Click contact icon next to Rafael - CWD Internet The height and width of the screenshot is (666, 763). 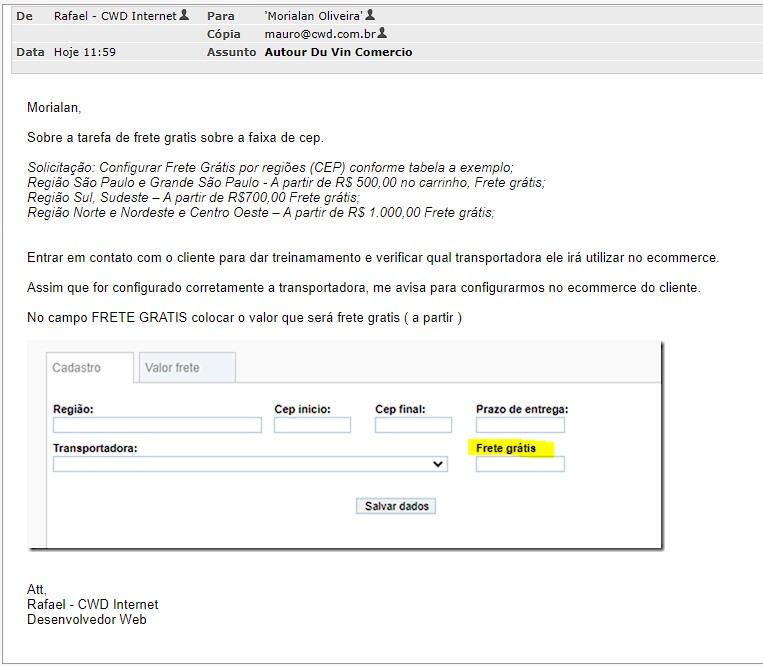point(184,15)
